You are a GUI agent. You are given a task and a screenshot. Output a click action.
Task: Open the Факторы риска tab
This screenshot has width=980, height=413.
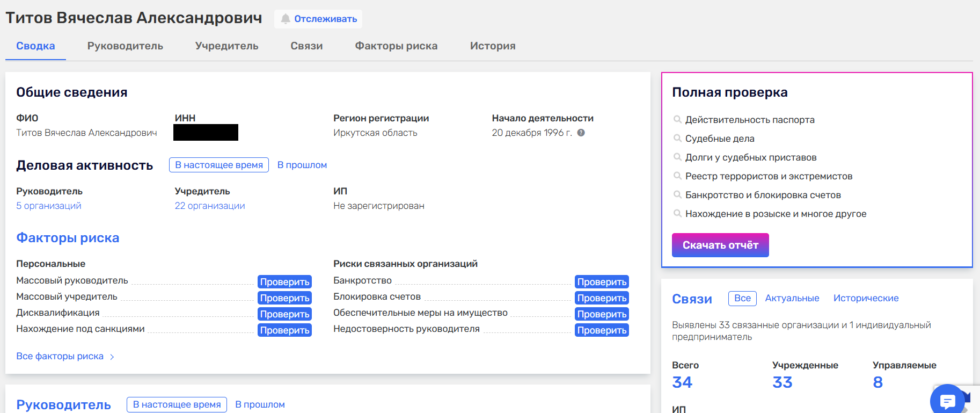click(396, 46)
